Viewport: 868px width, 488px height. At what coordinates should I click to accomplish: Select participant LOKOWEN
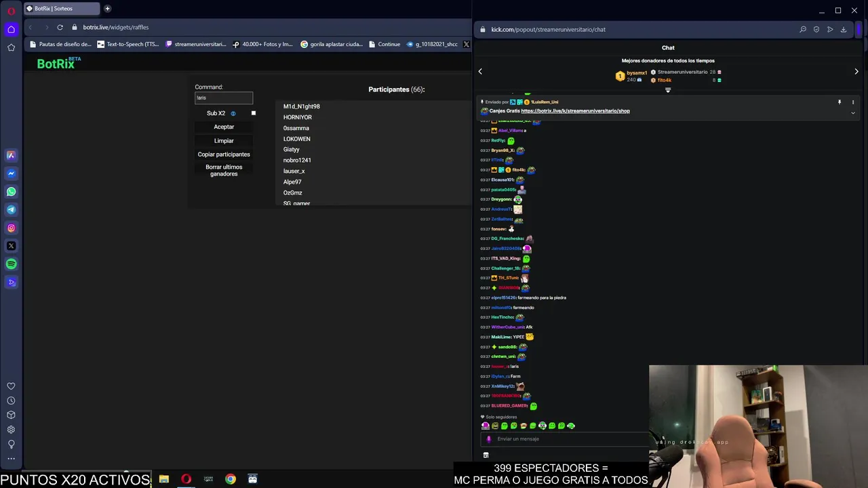point(296,139)
